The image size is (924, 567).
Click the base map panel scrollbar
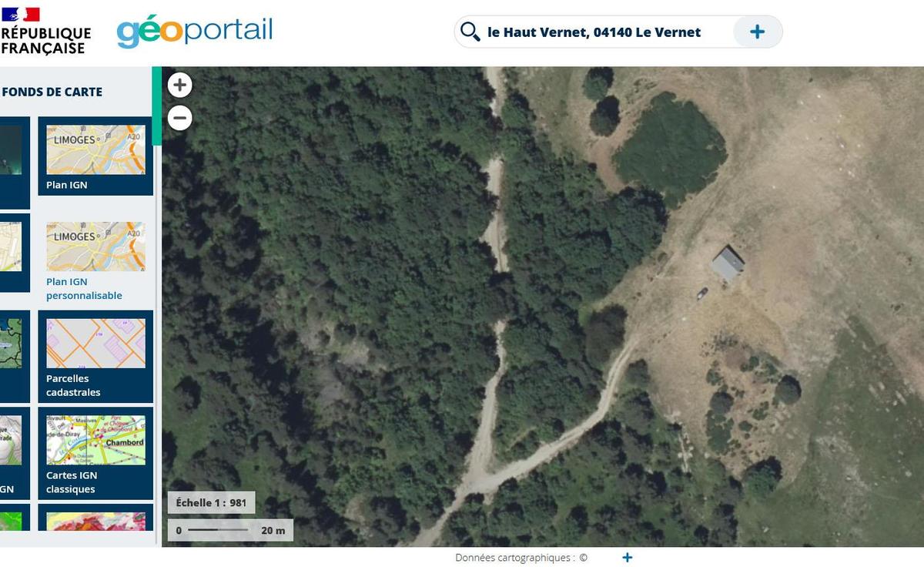pos(156,106)
